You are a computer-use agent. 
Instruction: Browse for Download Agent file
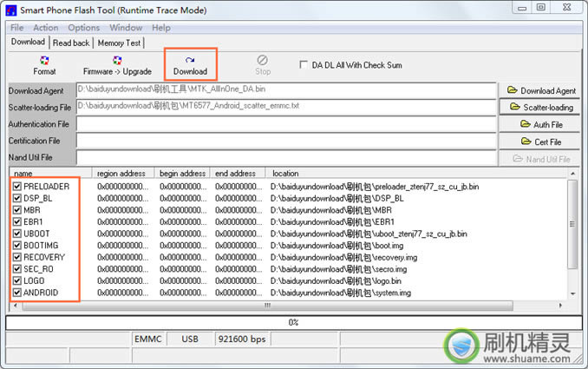point(541,90)
